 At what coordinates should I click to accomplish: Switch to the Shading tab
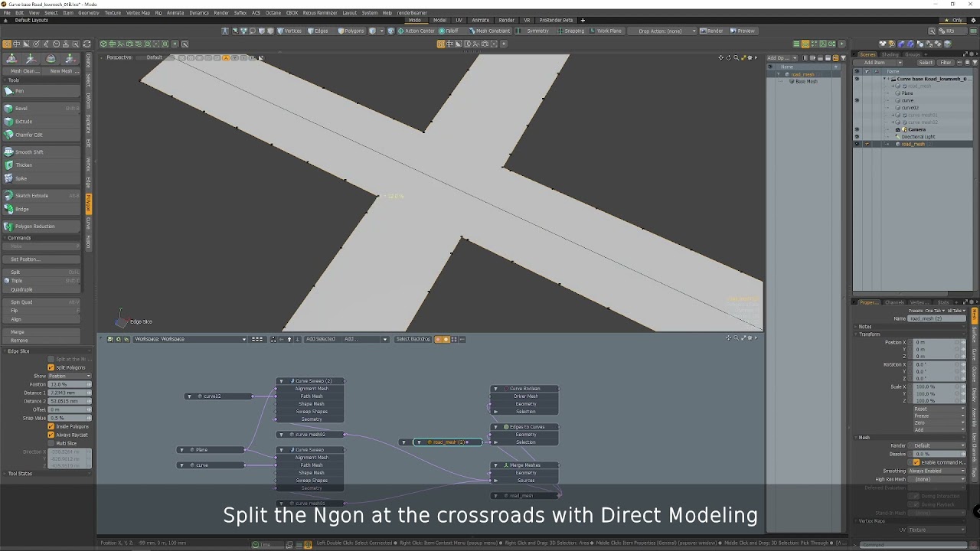(890, 54)
